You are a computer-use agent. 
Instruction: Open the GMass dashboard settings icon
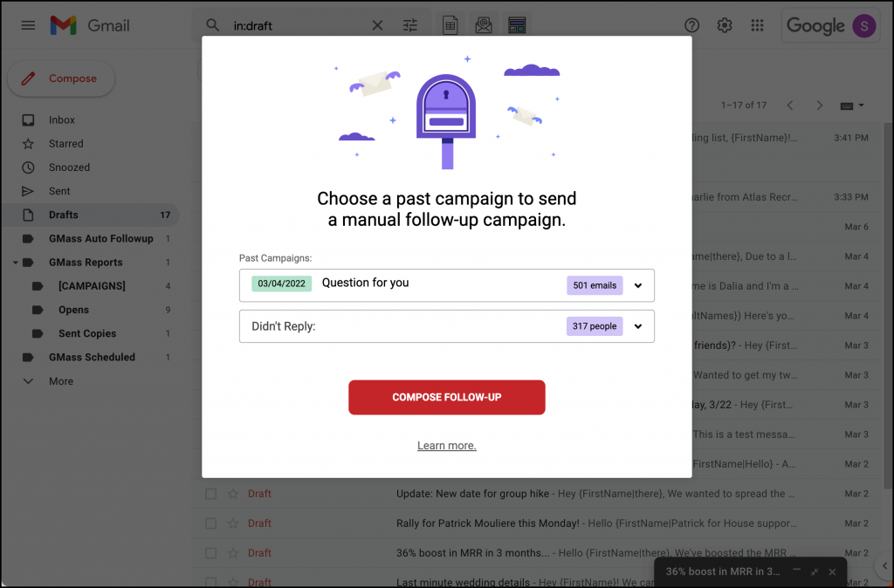point(517,24)
